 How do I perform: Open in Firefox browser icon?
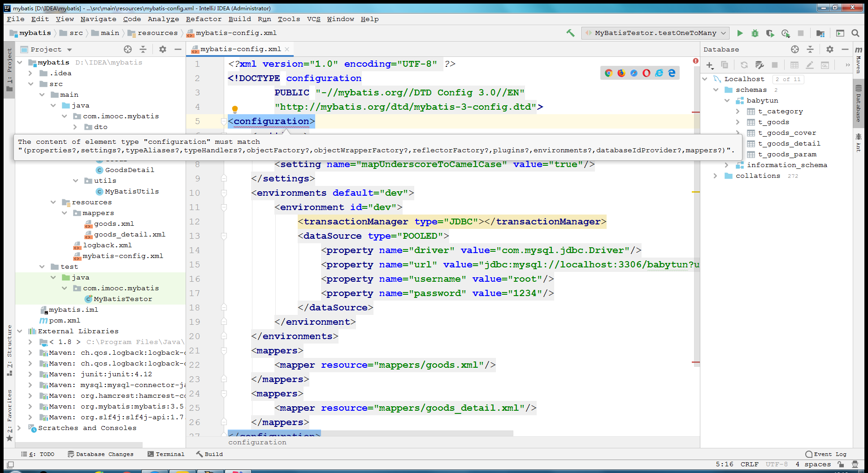point(621,73)
